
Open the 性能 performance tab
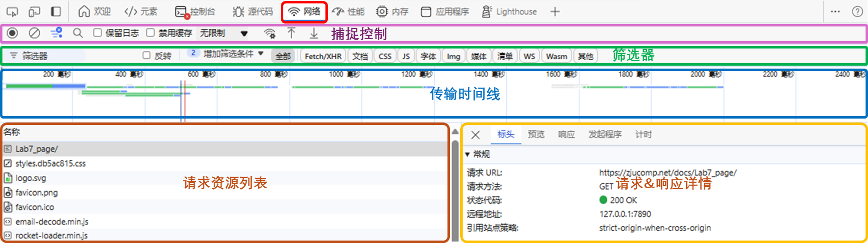tap(348, 12)
